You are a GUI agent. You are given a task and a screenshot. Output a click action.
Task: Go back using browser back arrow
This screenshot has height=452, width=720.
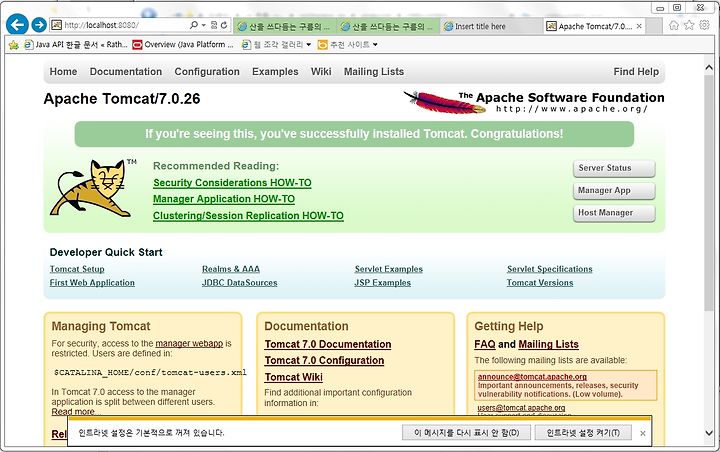click(17, 25)
